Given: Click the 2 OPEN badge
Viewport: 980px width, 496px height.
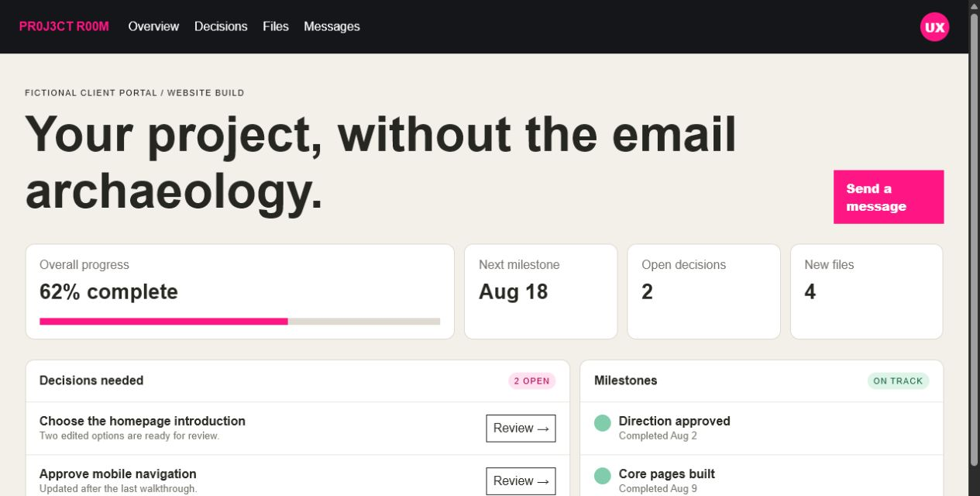Looking at the screenshot, I should [532, 381].
